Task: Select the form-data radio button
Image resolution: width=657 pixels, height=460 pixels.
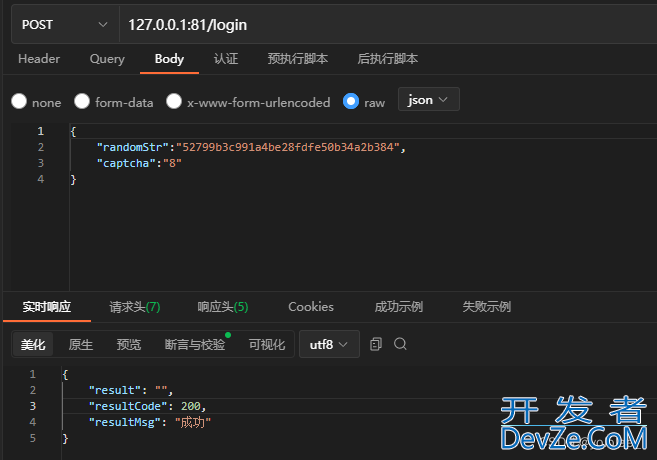Action: click(x=82, y=101)
